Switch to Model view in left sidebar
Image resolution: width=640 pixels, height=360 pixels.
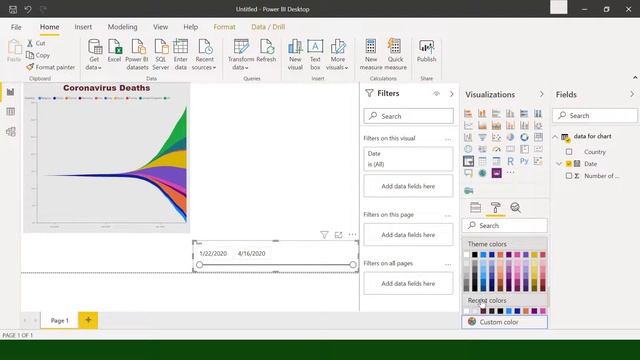pyautogui.click(x=11, y=131)
